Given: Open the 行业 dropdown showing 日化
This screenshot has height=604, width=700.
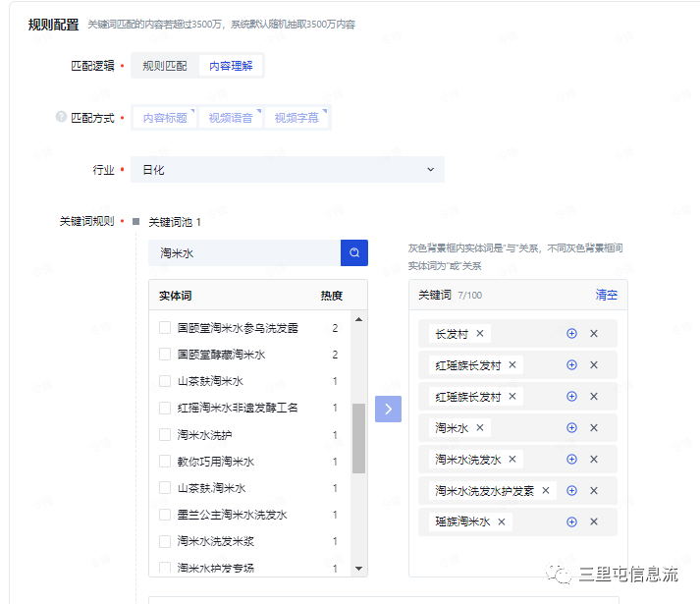Looking at the screenshot, I should 288,170.
